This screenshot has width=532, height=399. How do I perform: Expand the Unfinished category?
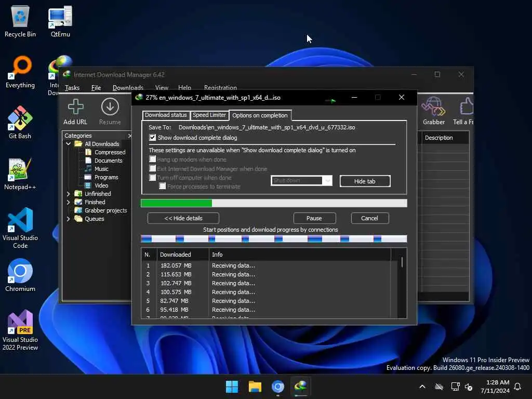coord(68,194)
